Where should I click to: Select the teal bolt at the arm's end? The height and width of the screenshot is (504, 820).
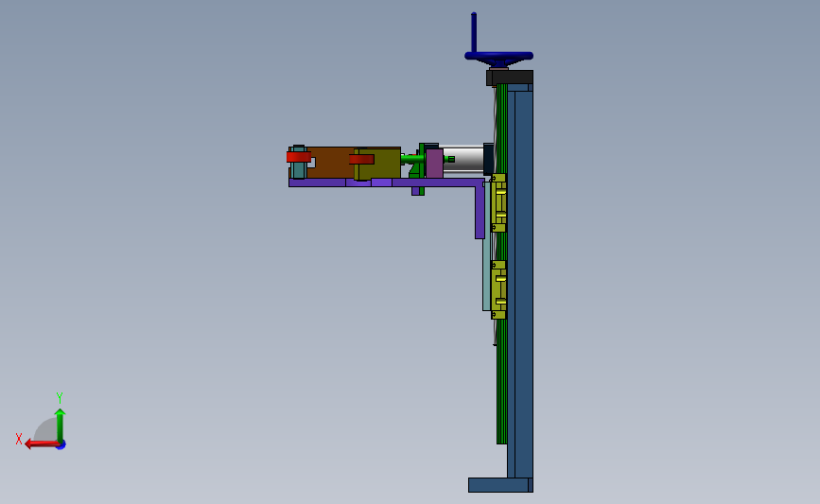(299, 169)
